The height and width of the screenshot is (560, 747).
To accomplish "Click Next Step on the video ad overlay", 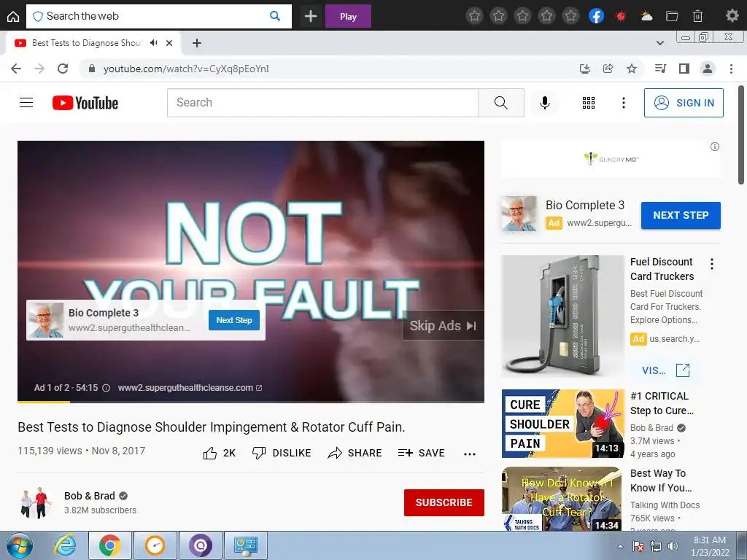I will pyautogui.click(x=234, y=320).
